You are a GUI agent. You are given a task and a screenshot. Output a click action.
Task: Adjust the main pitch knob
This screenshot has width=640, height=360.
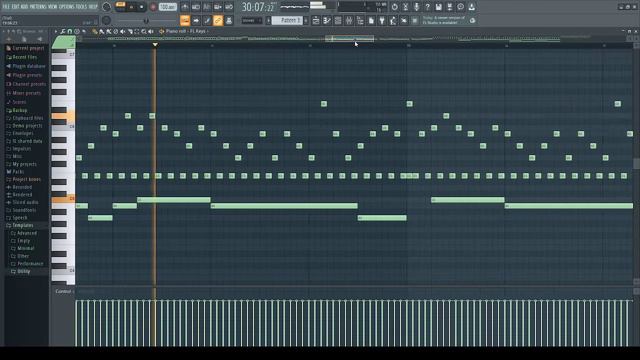pos(106,20)
